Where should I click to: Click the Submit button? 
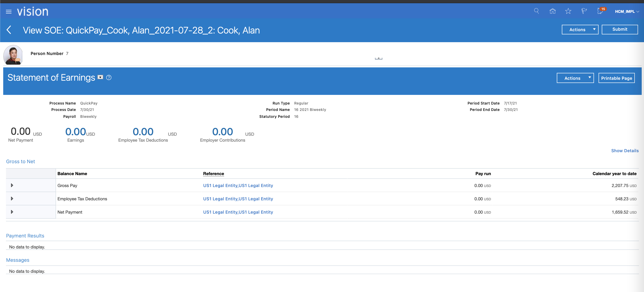619,29
